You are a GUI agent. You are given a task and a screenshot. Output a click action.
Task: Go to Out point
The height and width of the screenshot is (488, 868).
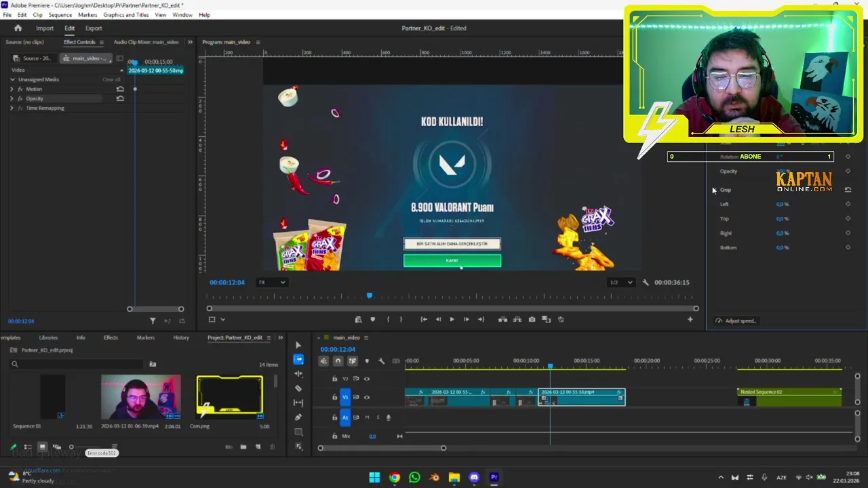click(481, 319)
